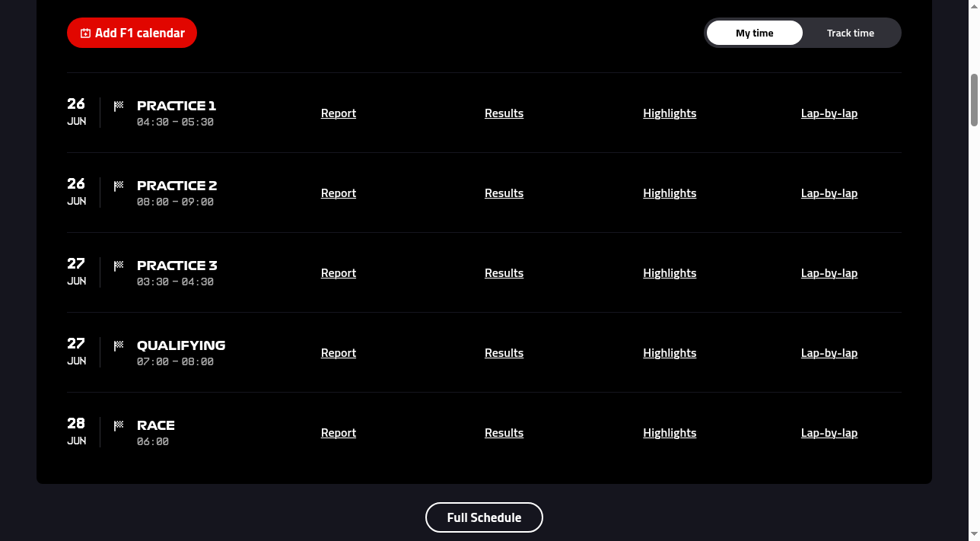Watch Race Highlights
980x541 pixels.
(x=670, y=433)
